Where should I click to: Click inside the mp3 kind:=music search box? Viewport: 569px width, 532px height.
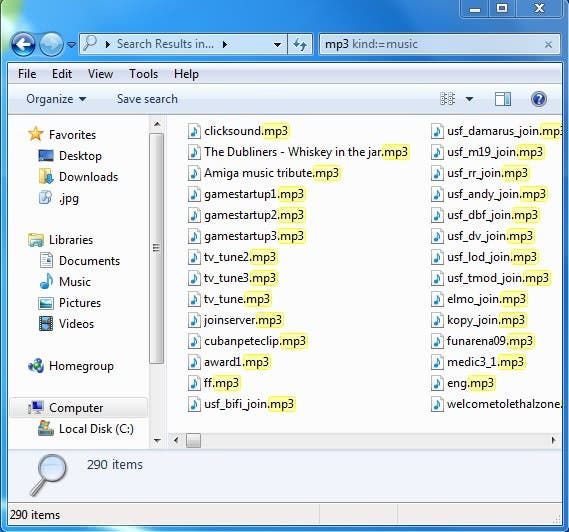[432, 45]
